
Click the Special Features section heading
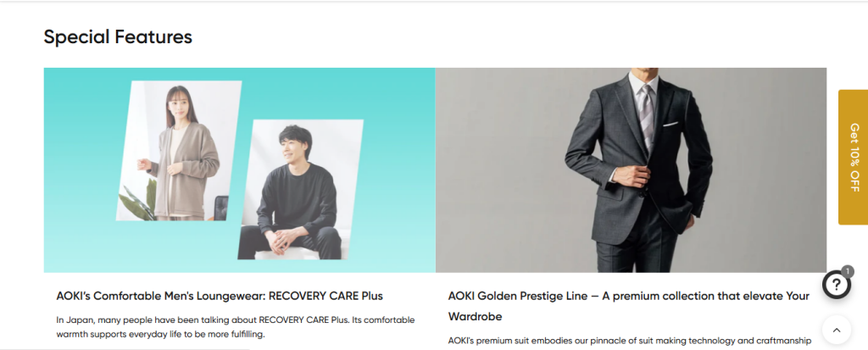point(118,36)
